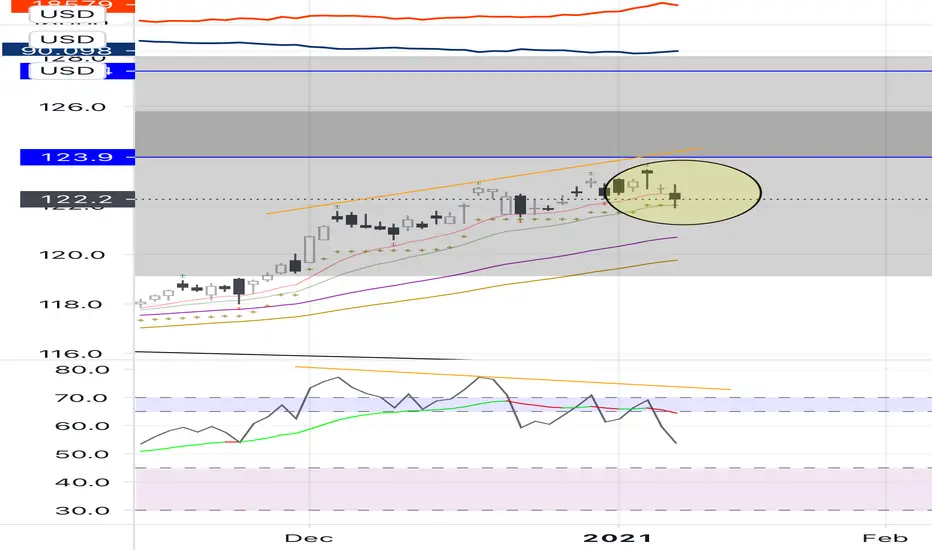This screenshot has height=550, width=932.
Task: Click the 126.0 price axis value
Action: [x=72, y=108]
